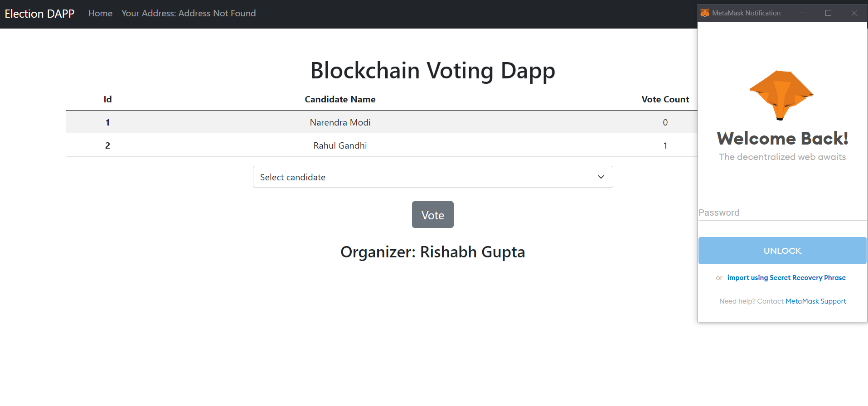Click the Candidate Name column header

pyautogui.click(x=340, y=99)
